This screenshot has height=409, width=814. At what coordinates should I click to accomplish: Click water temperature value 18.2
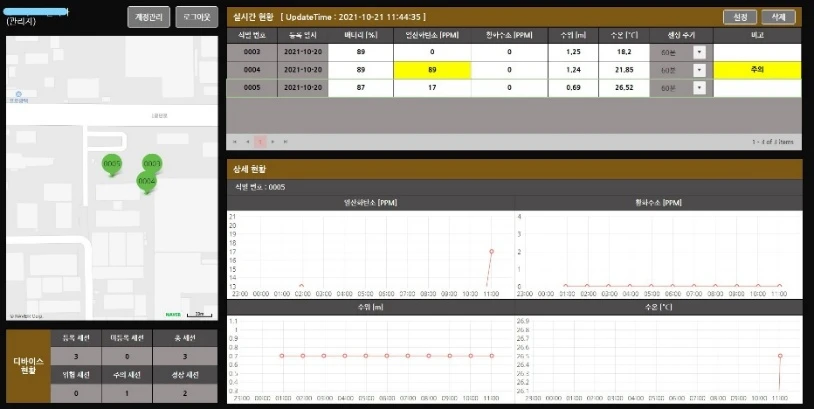point(624,52)
